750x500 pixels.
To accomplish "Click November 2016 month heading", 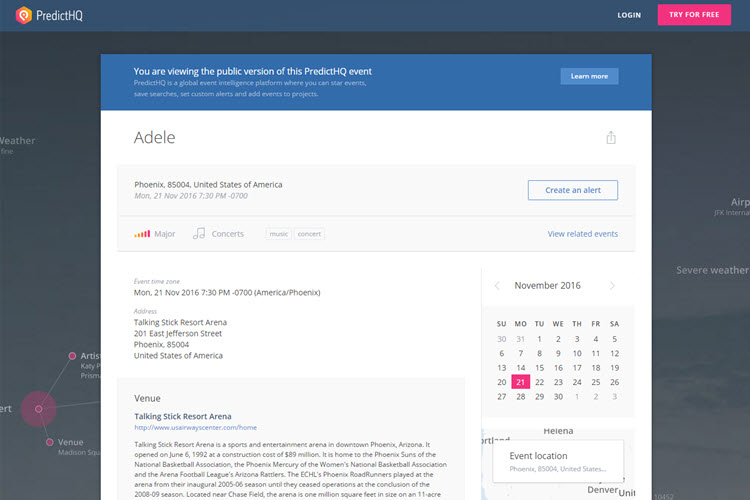I will [x=548, y=286].
